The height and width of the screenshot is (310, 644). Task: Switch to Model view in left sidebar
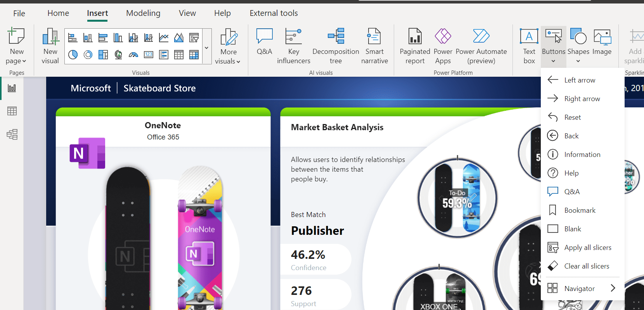coord(12,134)
